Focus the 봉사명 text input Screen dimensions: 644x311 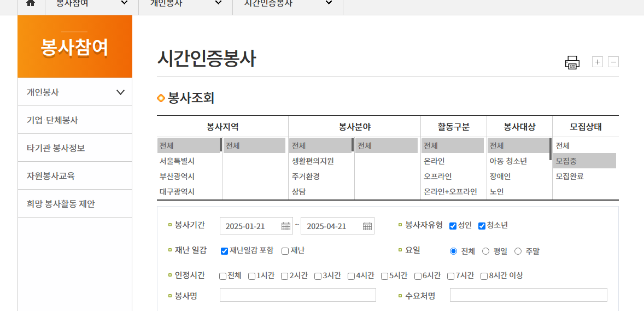click(x=298, y=295)
